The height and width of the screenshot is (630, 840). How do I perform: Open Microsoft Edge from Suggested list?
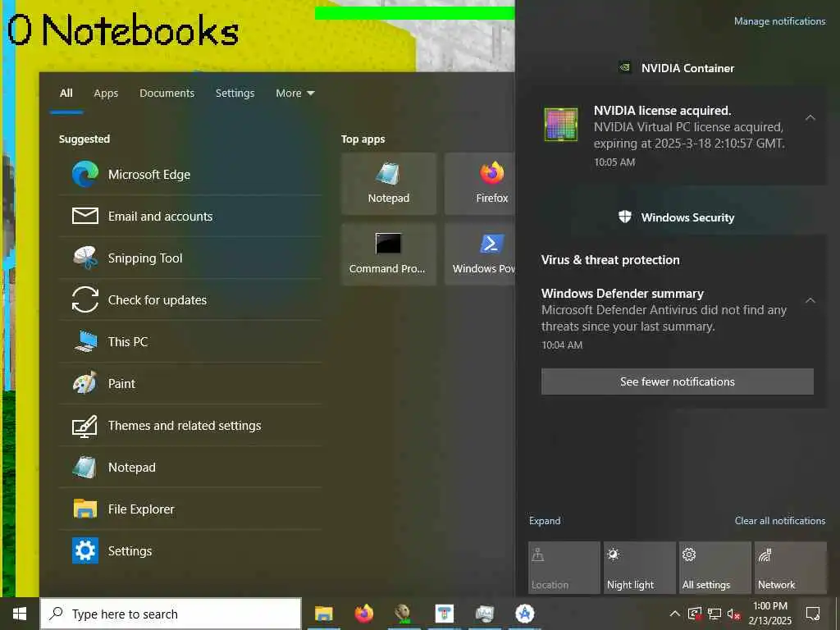click(190, 175)
